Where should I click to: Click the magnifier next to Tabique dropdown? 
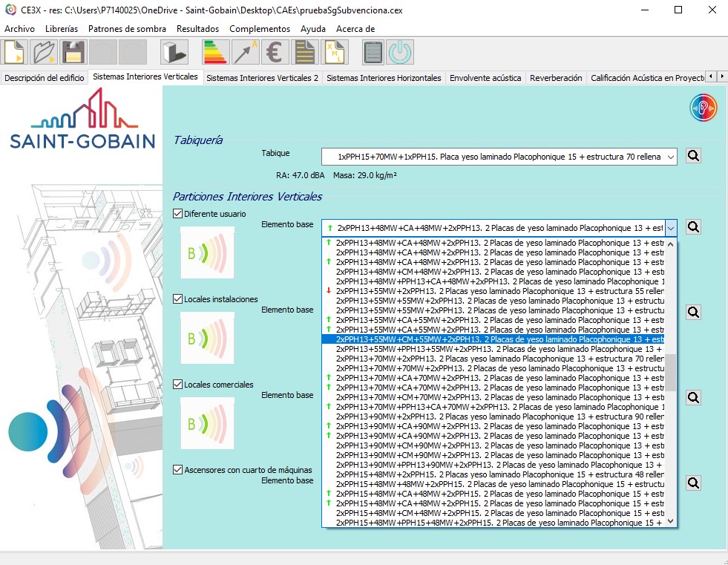693,157
